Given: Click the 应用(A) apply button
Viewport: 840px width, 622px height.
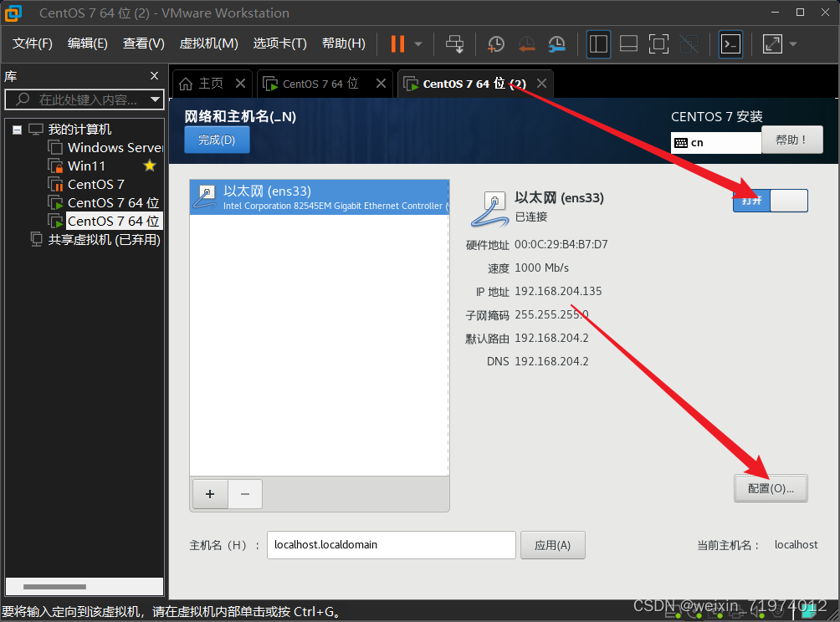Looking at the screenshot, I should pyautogui.click(x=552, y=545).
